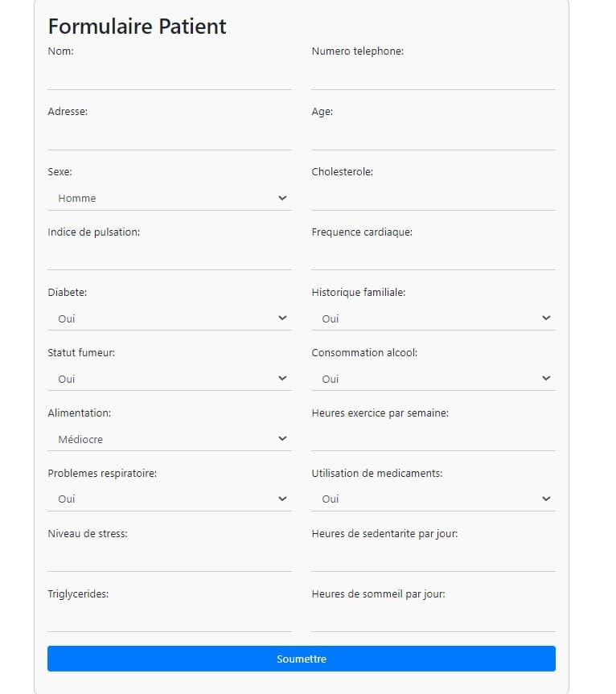This screenshot has width=616, height=694.
Task: Click the Niveau de stress field
Action: (x=169, y=559)
